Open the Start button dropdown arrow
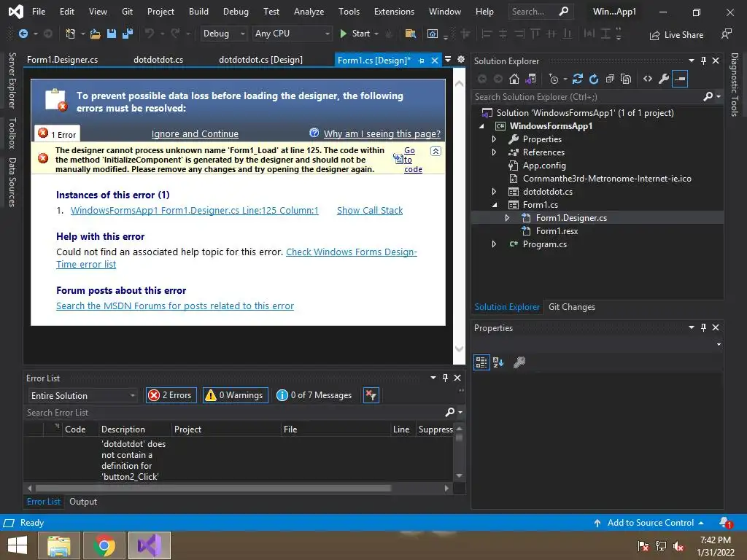 click(376, 34)
